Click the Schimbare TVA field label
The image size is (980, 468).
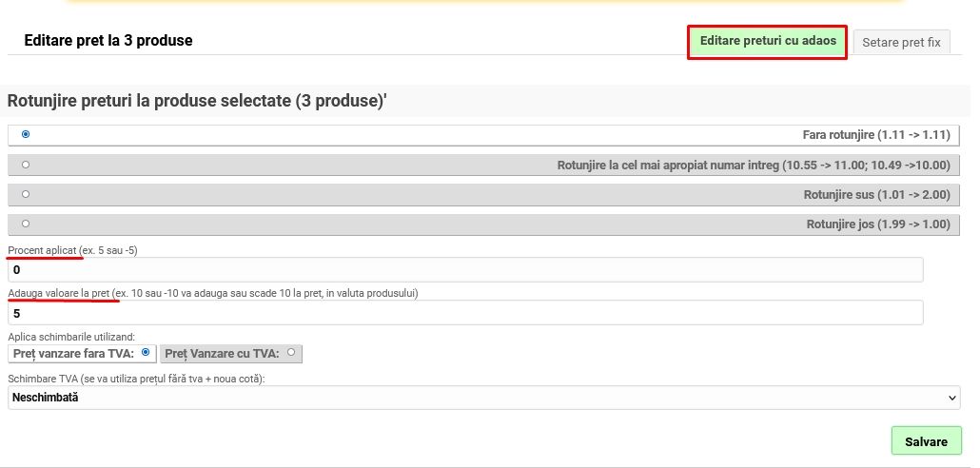pos(136,379)
